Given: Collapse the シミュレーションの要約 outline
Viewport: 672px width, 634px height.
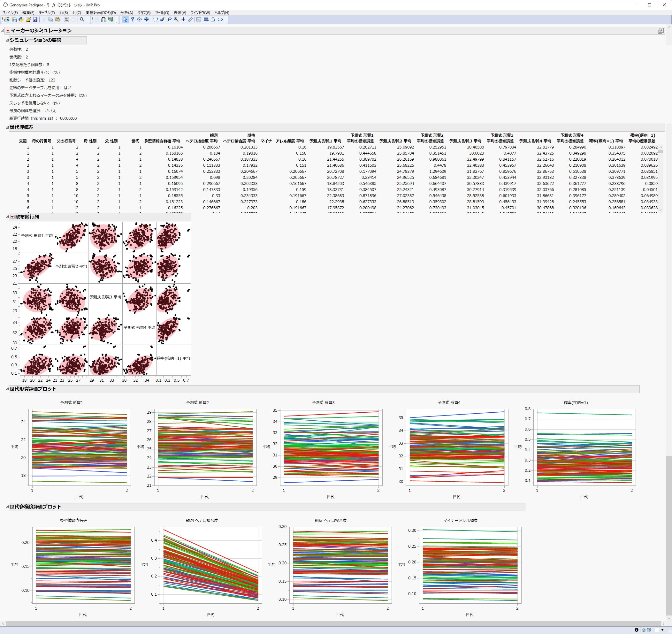Looking at the screenshot, I should tap(7, 40).
